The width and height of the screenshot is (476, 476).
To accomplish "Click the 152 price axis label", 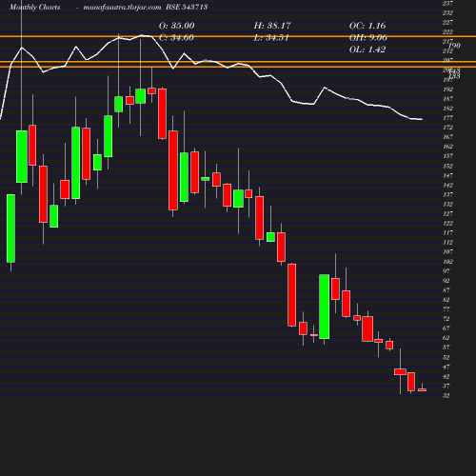I will point(447,166).
